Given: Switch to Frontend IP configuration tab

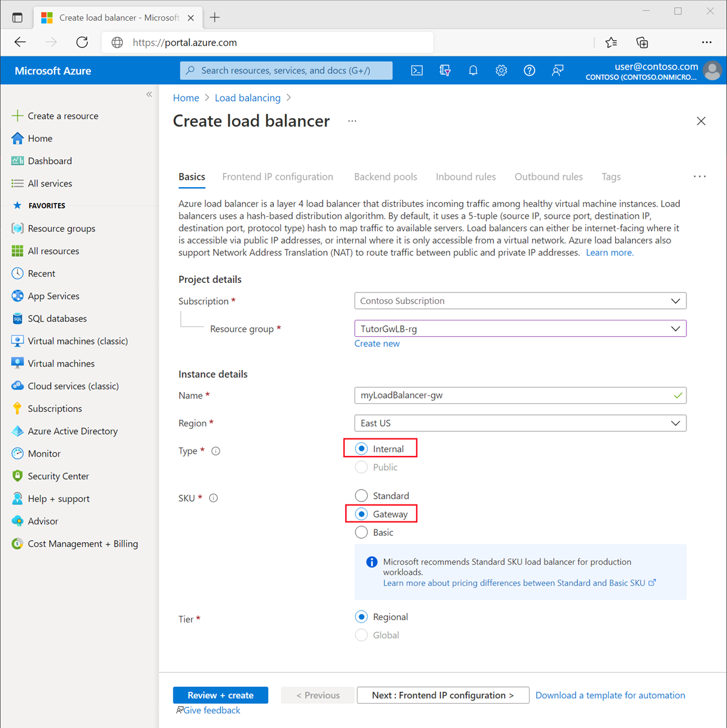Looking at the screenshot, I should point(277,177).
